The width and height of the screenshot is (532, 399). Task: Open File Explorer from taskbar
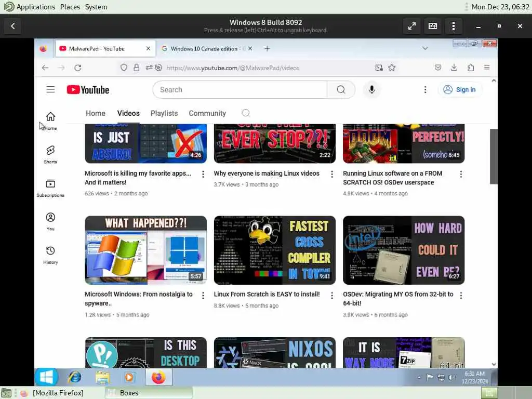click(102, 377)
